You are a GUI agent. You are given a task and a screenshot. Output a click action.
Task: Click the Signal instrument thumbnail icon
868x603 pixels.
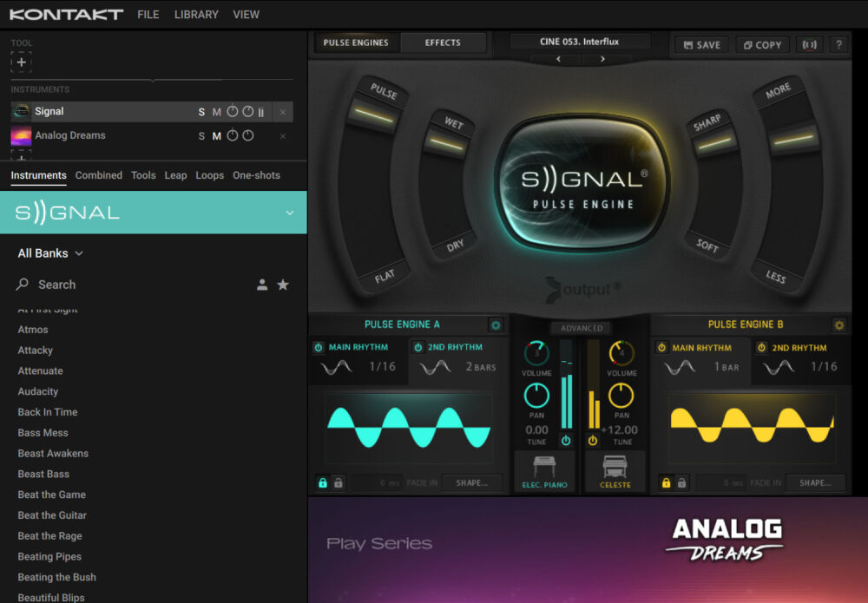tap(21, 112)
